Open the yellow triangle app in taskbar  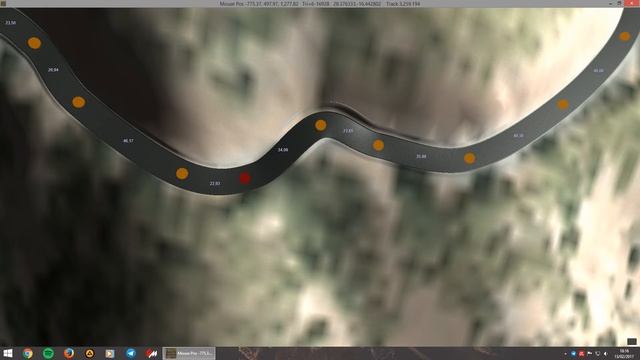click(x=89, y=353)
